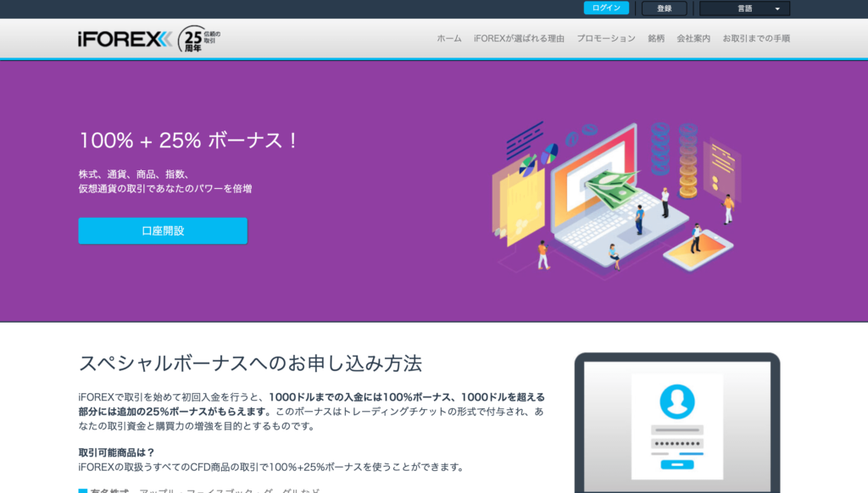This screenshot has height=493, width=868.
Task: Click the 25周年 anniversary badge
Action: coord(198,39)
